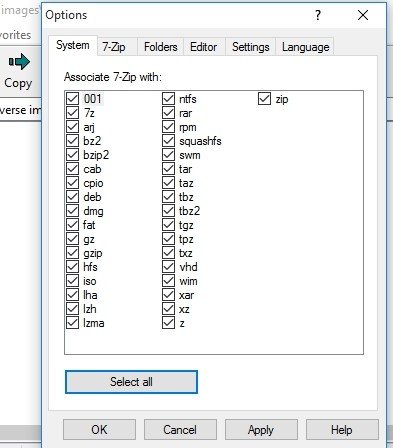Image resolution: width=393 pixels, height=448 pixels.
Task: Toggle the 7z file association
Action: pyautogui.click(x=72, y=113)
